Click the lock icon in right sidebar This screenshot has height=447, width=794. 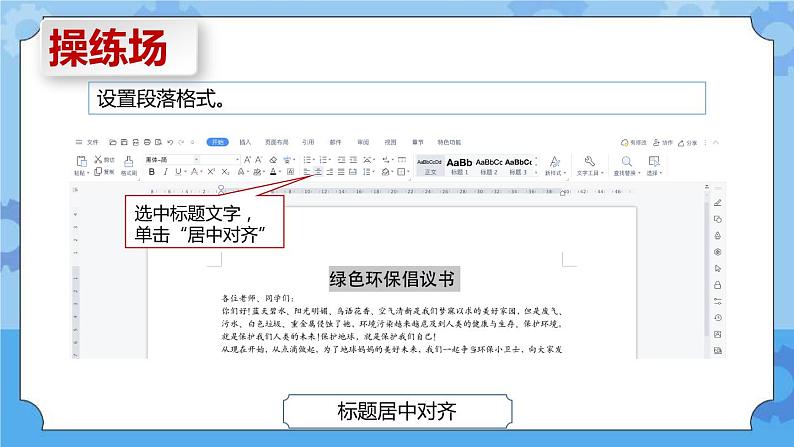718,285
